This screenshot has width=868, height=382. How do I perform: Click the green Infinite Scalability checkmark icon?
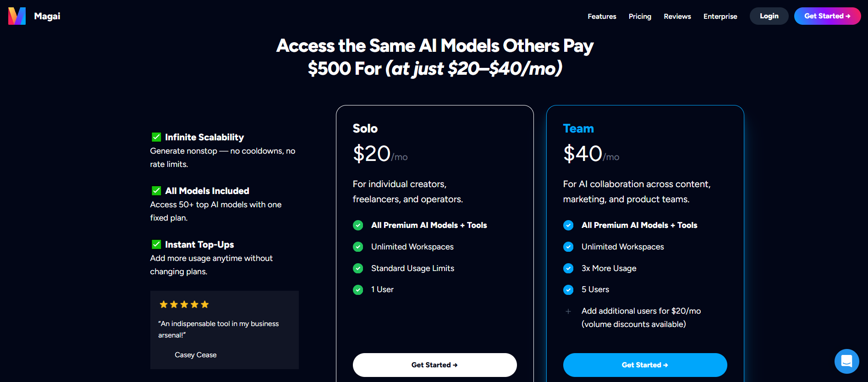[x=156, y=137]
